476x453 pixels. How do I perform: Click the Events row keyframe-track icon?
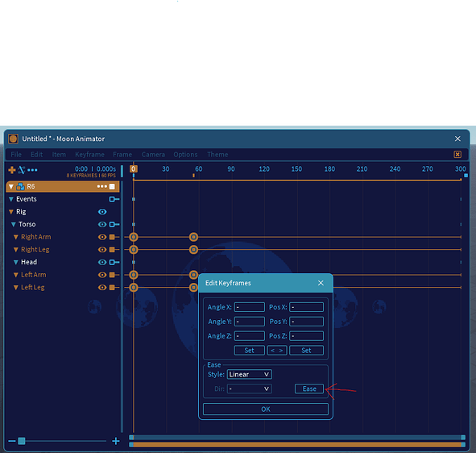click(114, 199)
